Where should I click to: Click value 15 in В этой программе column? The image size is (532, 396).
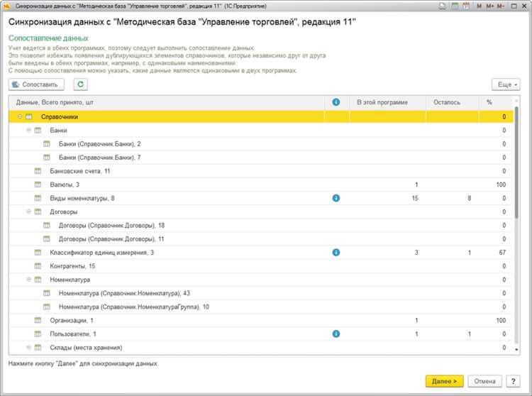click(415, 198)
